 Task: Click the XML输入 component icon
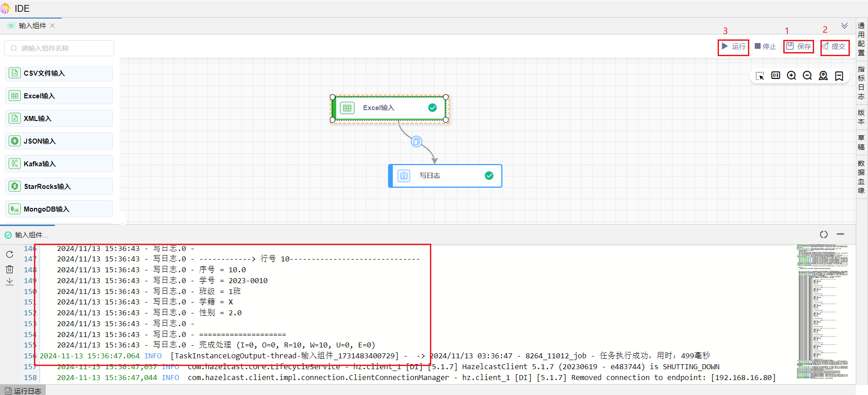click(15, 118)
